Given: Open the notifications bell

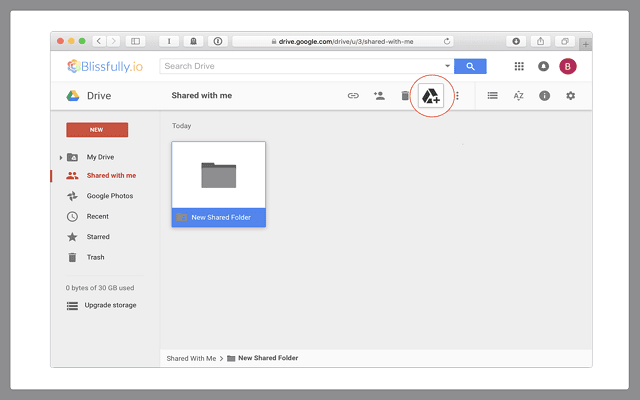Looking at the screenshot, I should click(x=543, y=66).
